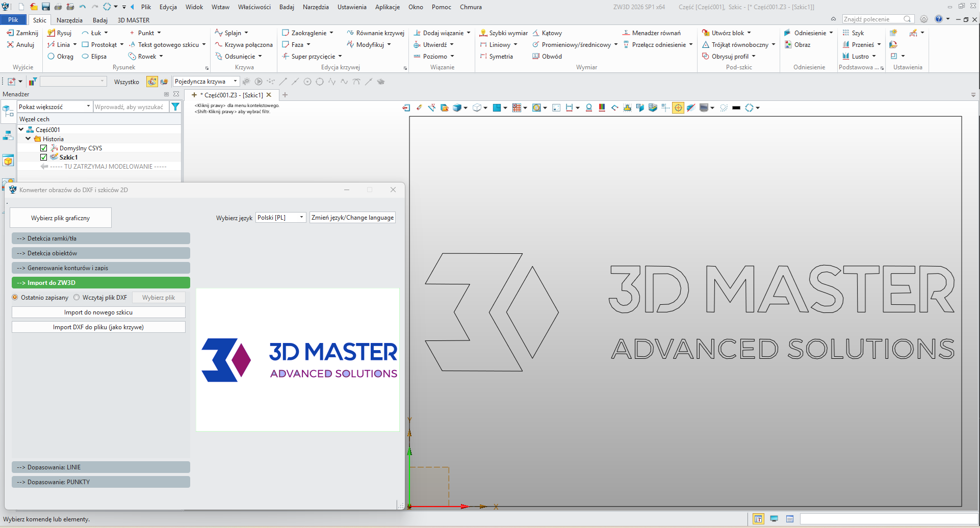This screenshot has height=528, width=980.
Task: Open the Pojedyncza krzywa selection dropdown
Action: click(206, 82)
